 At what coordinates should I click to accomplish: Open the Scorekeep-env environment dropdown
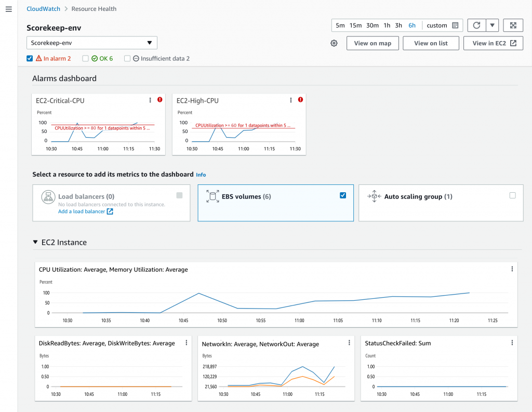[150, 43]
